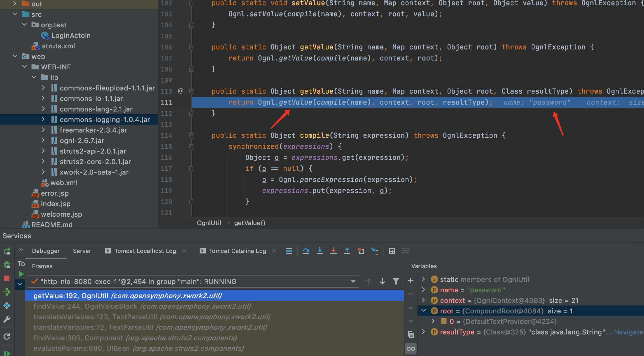
Task: Click getValue() breadcrumb
Action: point(250,223)
